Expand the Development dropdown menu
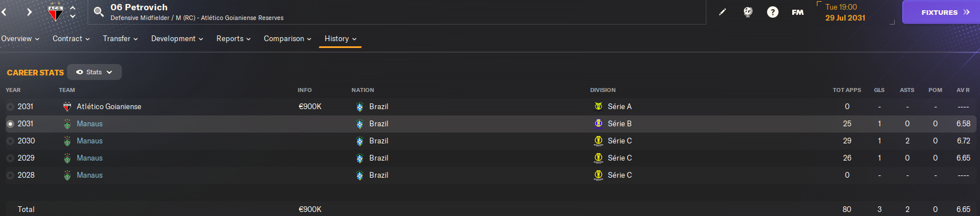The height and width of the screenshot is (216, 980). (177, 39)
